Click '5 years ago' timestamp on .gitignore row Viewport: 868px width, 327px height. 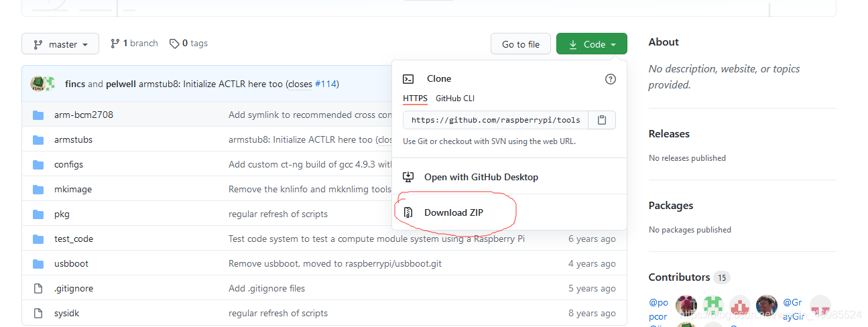pyautogui.click(x=592, y=288)
